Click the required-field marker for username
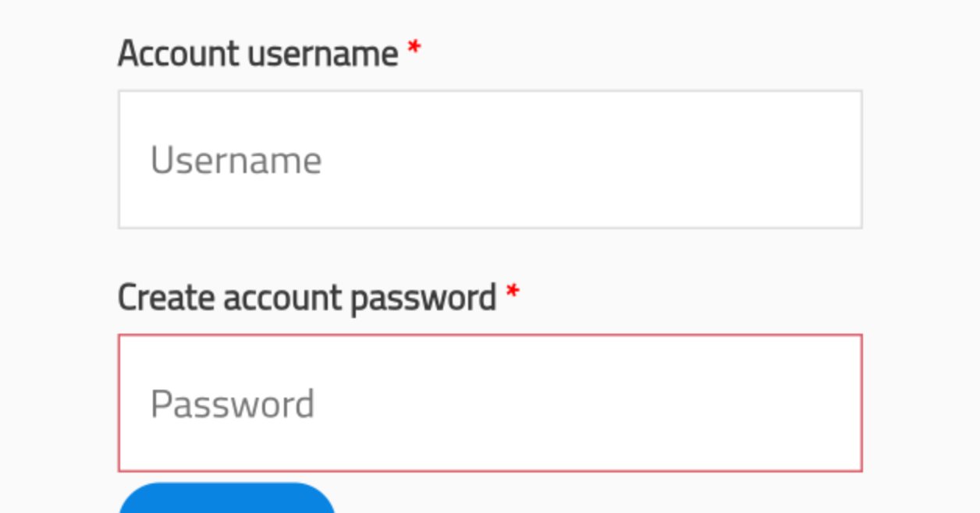The image size is (980, 513). point(414,49)
